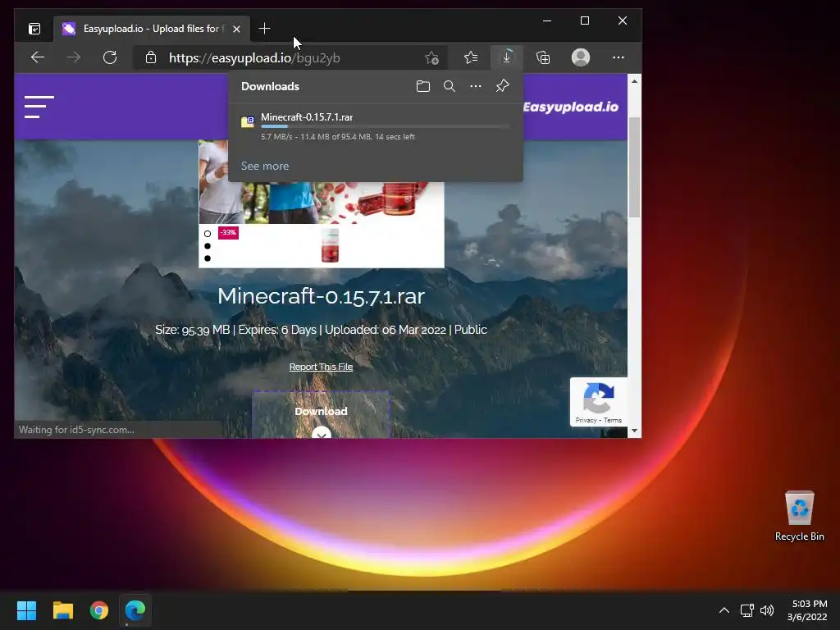Open more options in Downloads panel

click(476, 86)
